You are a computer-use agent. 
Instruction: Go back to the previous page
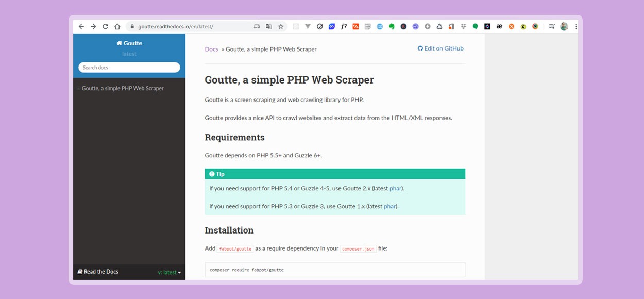[x=81, y=26]
